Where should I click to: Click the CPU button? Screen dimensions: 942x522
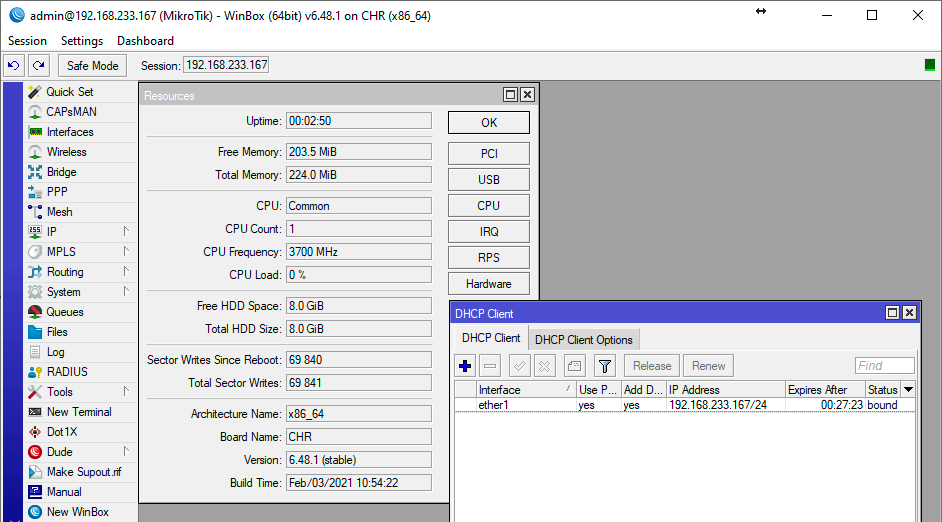489,205
